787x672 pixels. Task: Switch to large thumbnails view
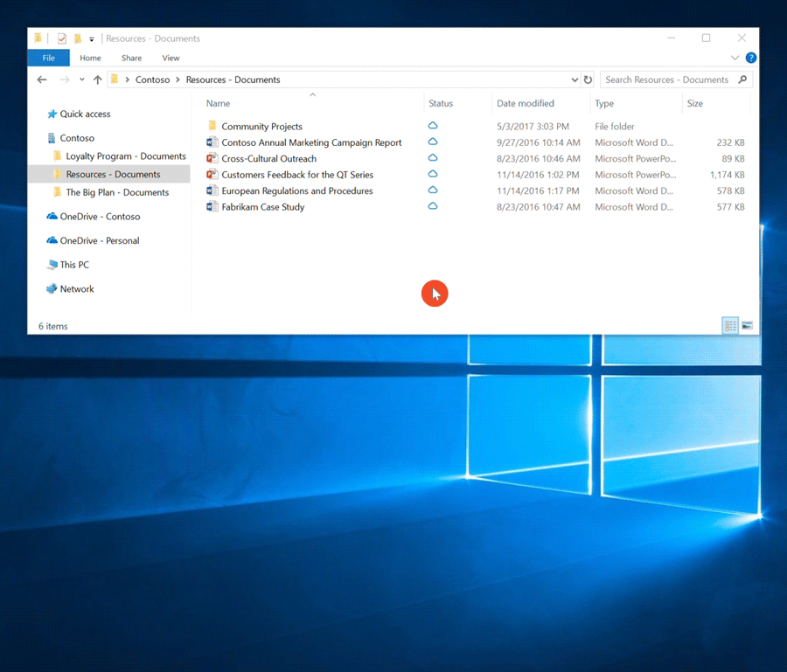[x=749, y=326]
